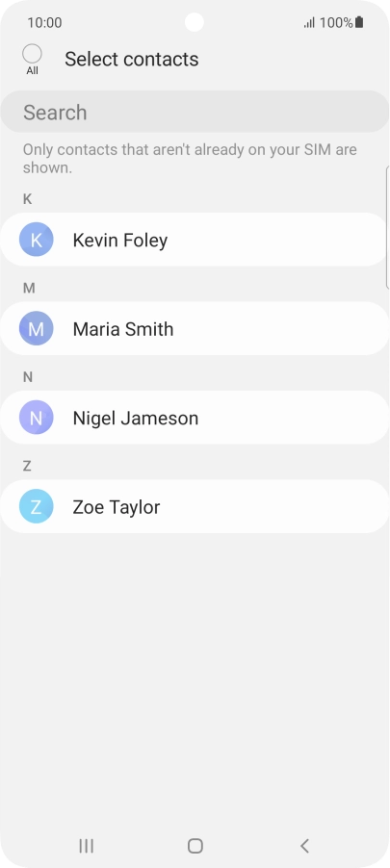Select the Kevin Foley contact row

pos(195,240)
